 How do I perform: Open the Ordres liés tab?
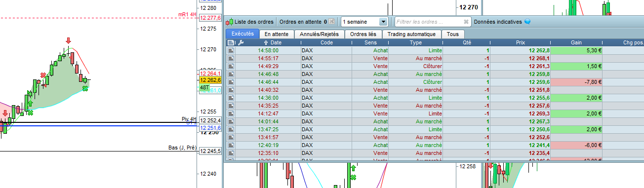pos(363,34)
